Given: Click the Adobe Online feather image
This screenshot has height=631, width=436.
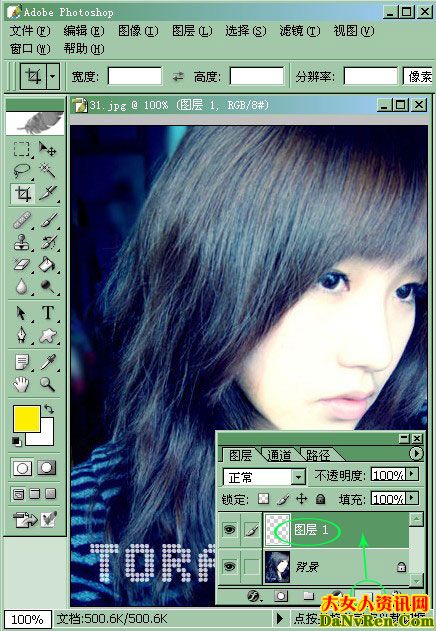Looking at the screenshot, I should pyautogui.click(x=35, y=123).
